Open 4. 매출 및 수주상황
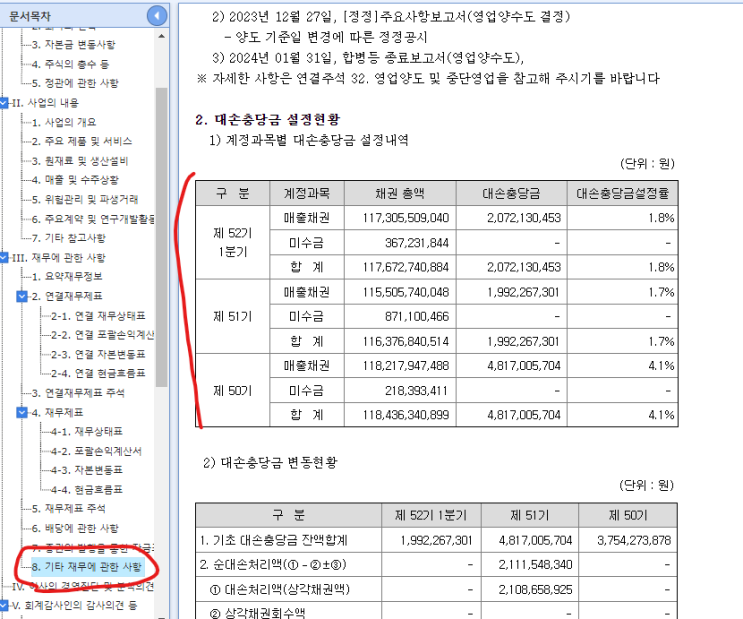This screenshot has width=743, height=619. pos(75,180)
